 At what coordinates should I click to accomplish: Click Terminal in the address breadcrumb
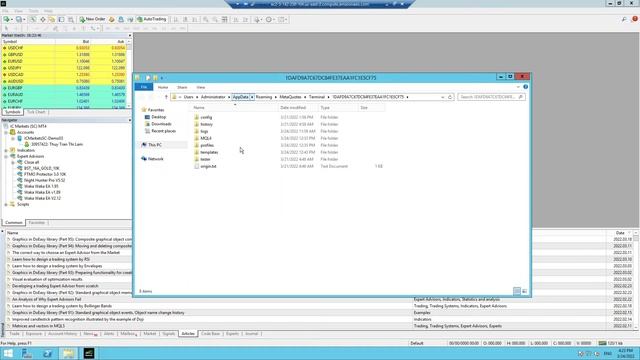click(x=317, y=97)
